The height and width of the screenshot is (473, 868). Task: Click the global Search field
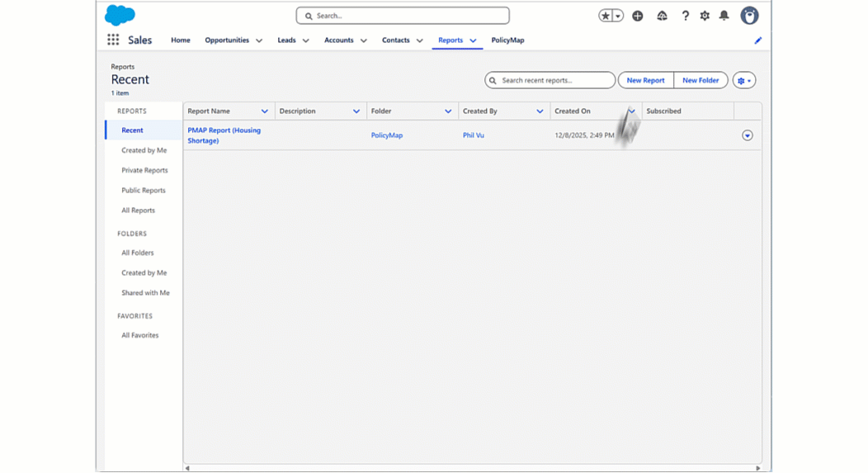point(403,16)
